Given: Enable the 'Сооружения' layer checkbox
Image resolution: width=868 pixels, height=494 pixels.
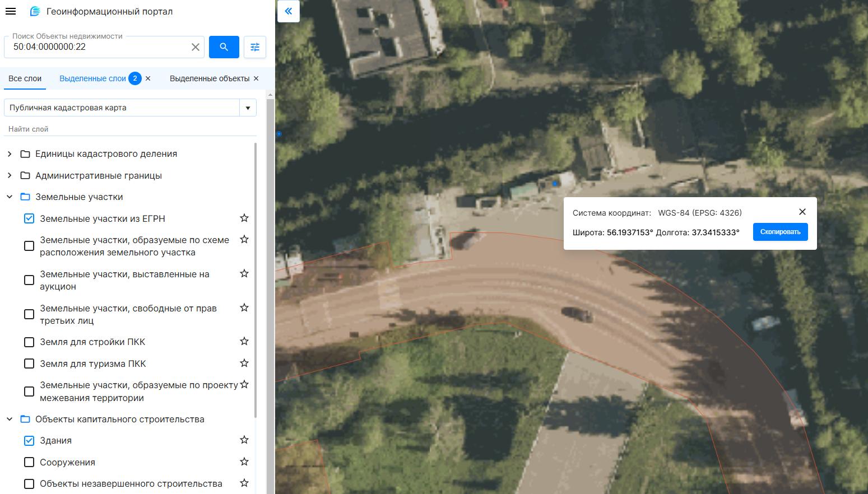Looking at the screenshot, I should pyautogui.click(x=29, y=462).
